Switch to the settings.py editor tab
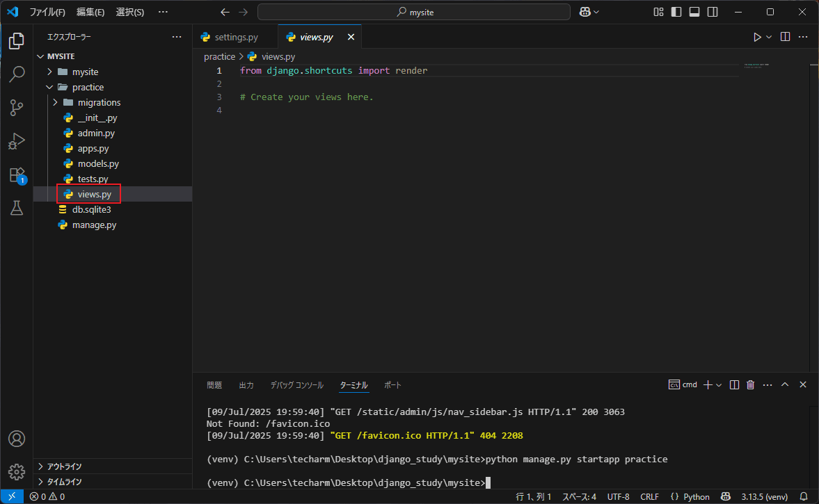819x504 pixels. [x=236, y=37]
